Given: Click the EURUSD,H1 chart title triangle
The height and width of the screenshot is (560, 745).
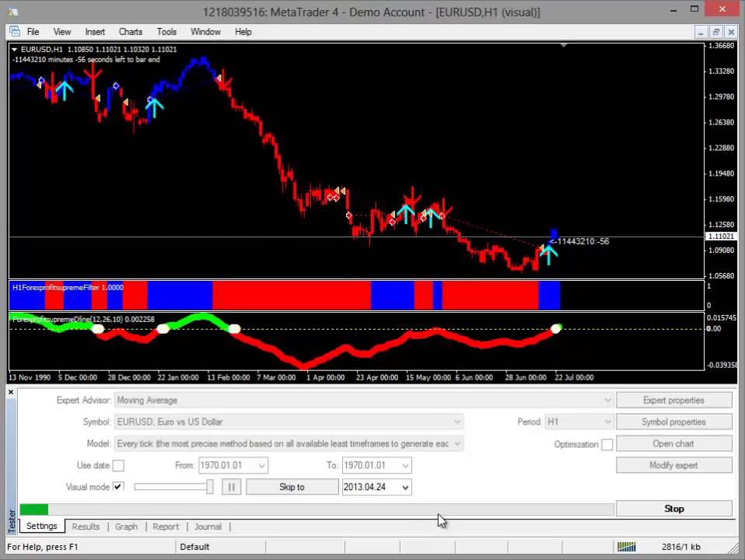Looking at the screenshot, I should 14,50.
